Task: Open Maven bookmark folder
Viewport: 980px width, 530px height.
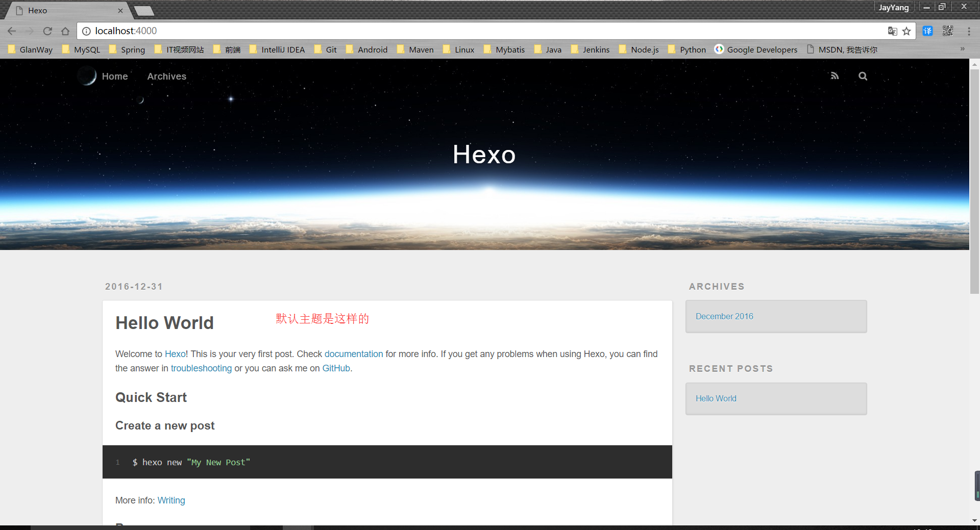Action: 415,49
